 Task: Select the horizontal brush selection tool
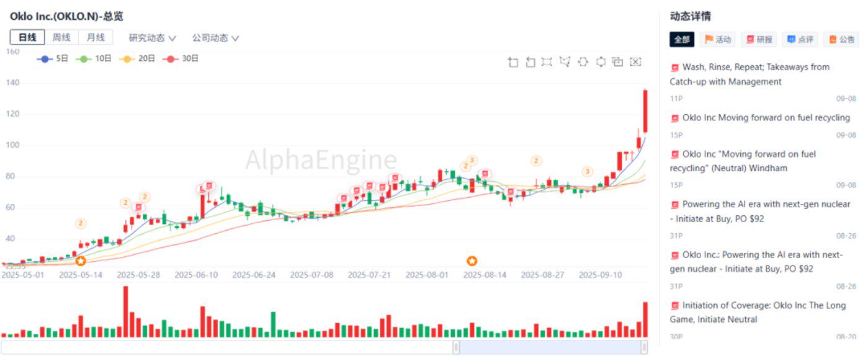click(x=583, y=62)
